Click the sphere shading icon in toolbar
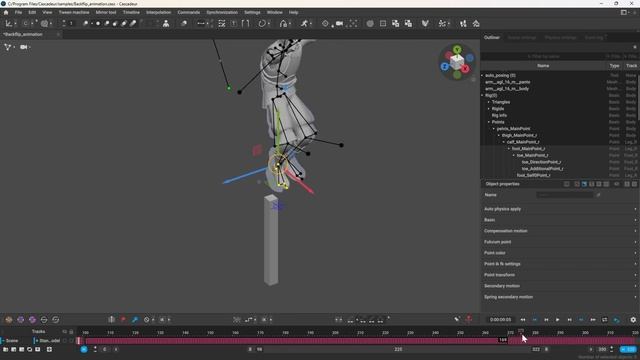The width and height of the screenshot is (640, 360). [x=370, y=24]
